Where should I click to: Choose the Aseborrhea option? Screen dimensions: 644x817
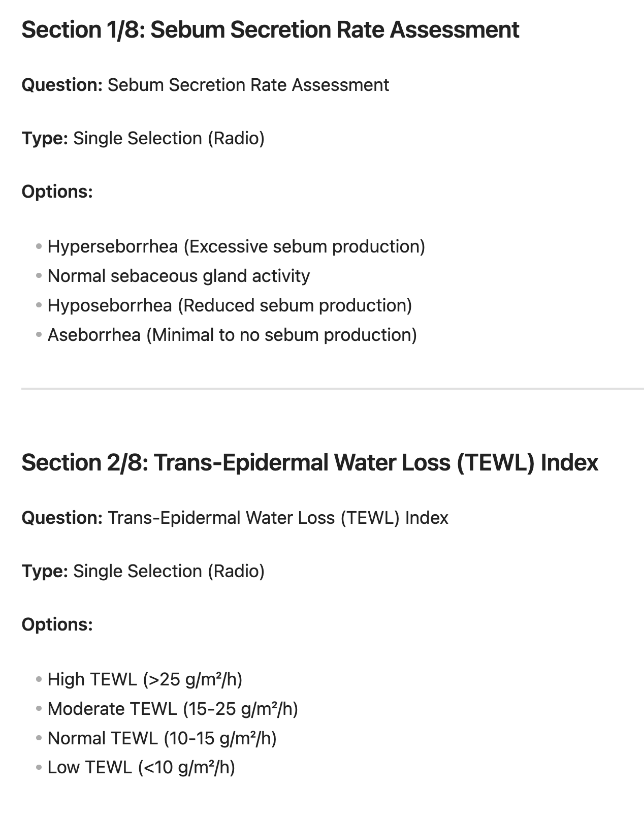232,335
